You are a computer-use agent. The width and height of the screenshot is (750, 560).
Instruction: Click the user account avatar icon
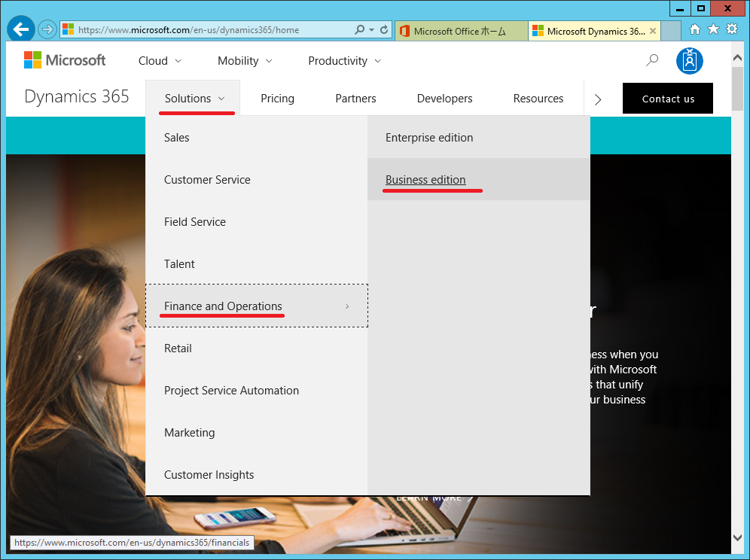tap(689, 61)
